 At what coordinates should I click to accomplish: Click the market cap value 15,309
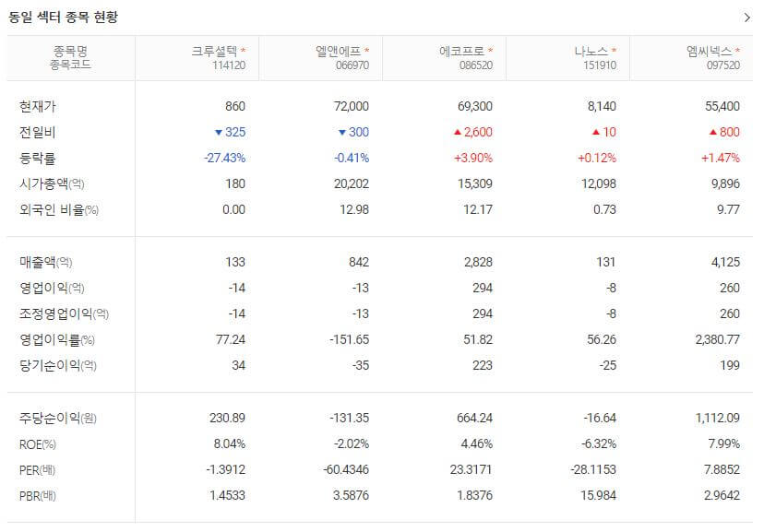[x=475, y=184]
